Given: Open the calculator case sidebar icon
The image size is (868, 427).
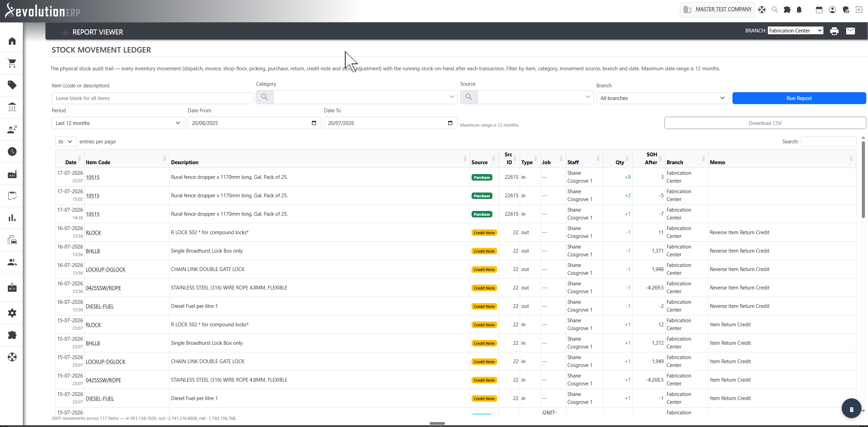Looking at the screenshot, I should coord(12,288).
